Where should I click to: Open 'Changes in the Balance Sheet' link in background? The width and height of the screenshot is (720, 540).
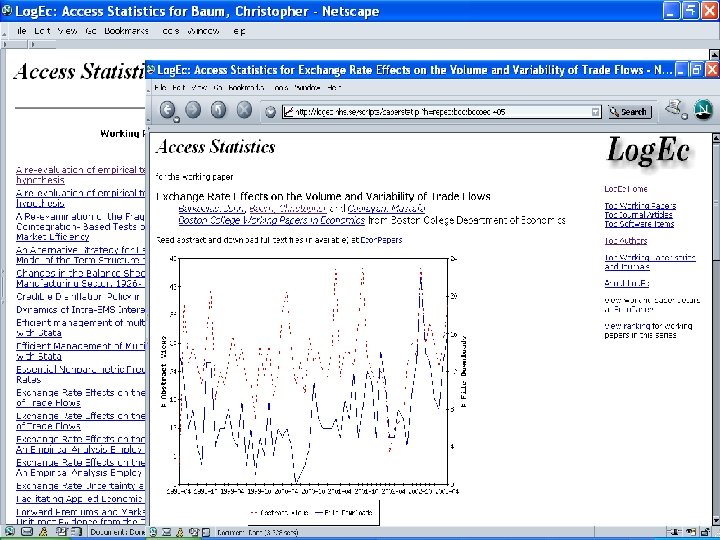point(81,278)
